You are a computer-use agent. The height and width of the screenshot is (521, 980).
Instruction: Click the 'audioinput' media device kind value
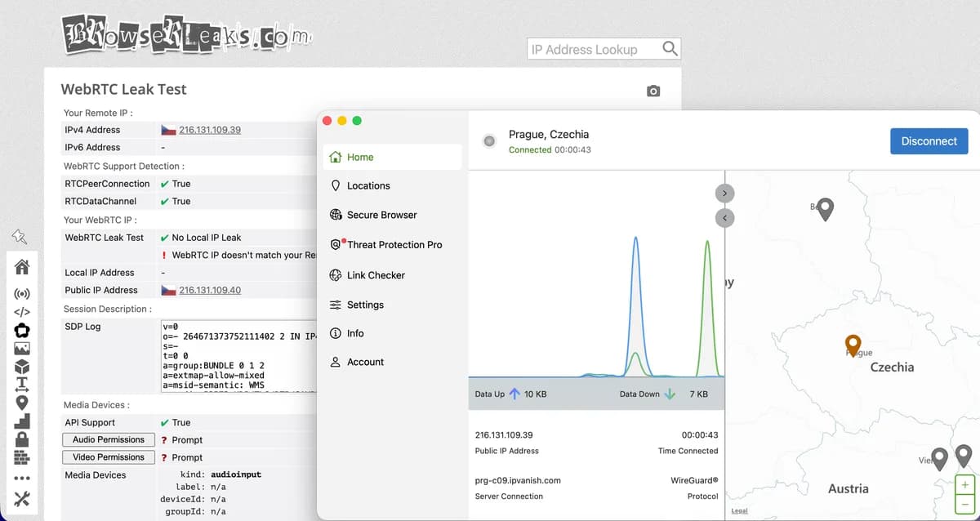pos(236,474)
